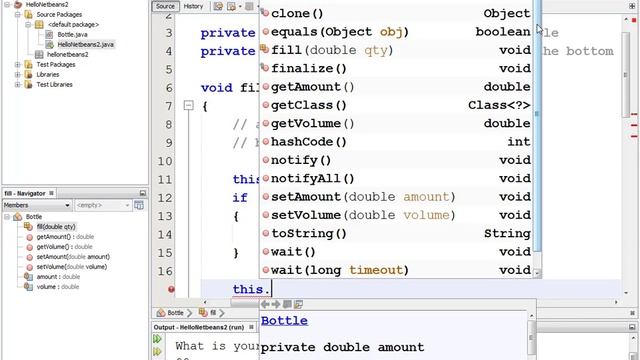This screenshot has height=360, width=640.
Task: Click the HelloNetbeans2 project icon
Action: (18, 4)
